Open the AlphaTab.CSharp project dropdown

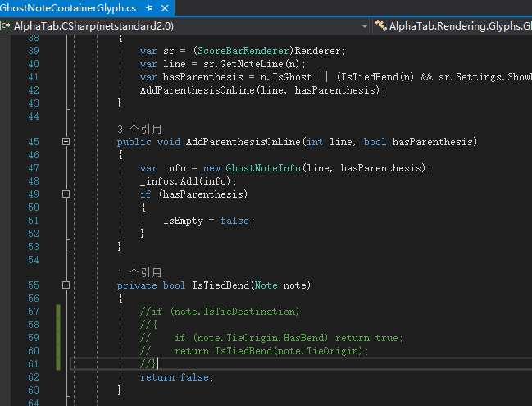pyautogui.click(x=365, y=26)
